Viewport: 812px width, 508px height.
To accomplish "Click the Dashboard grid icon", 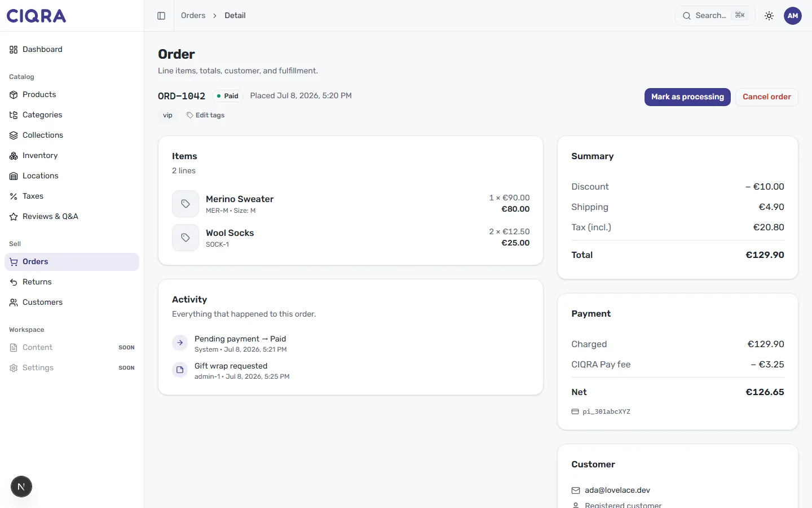I will [x=14, y=50].
